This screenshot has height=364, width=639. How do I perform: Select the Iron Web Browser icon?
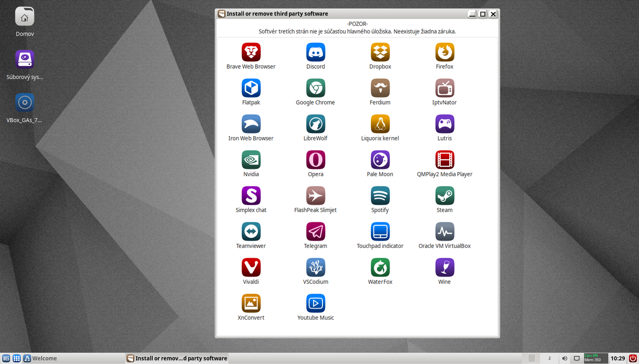coord(251,124)
